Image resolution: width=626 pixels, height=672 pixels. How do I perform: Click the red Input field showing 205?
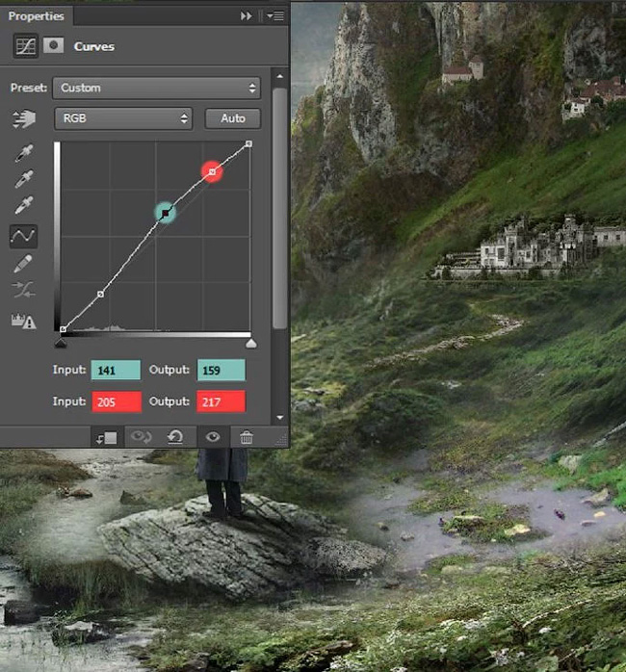point(117,402)
